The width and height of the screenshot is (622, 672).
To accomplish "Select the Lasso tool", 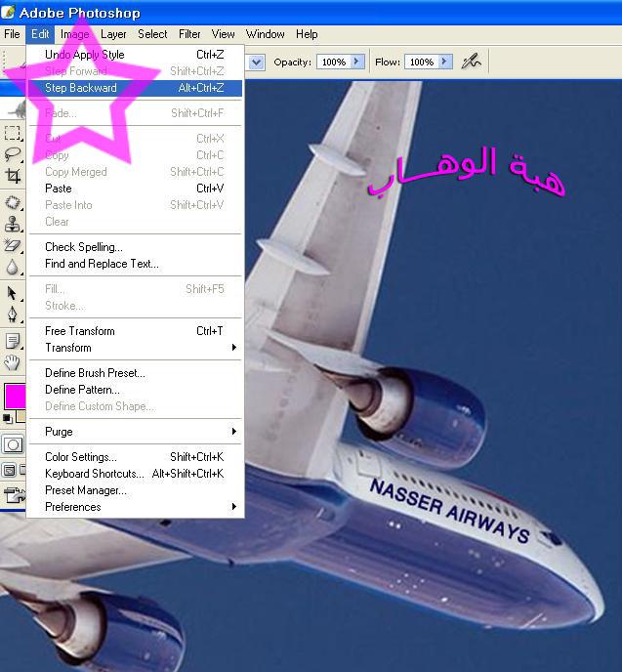I will click(x=13, y=154).
